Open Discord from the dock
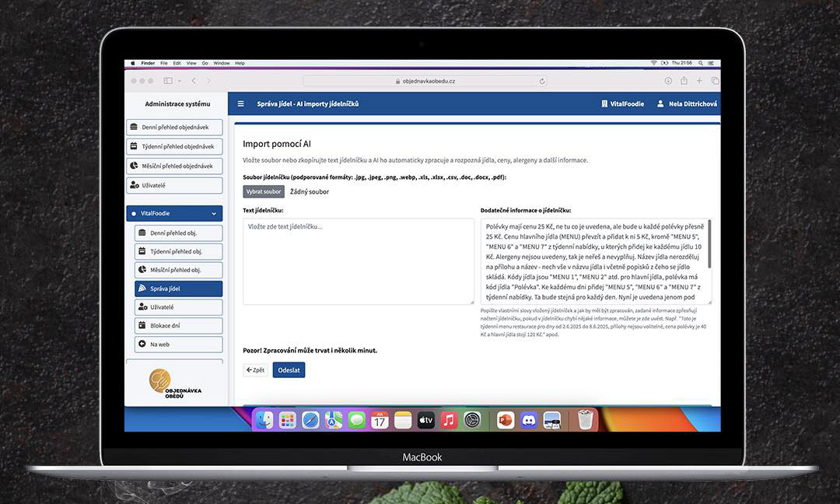 [x=529, y=420]
